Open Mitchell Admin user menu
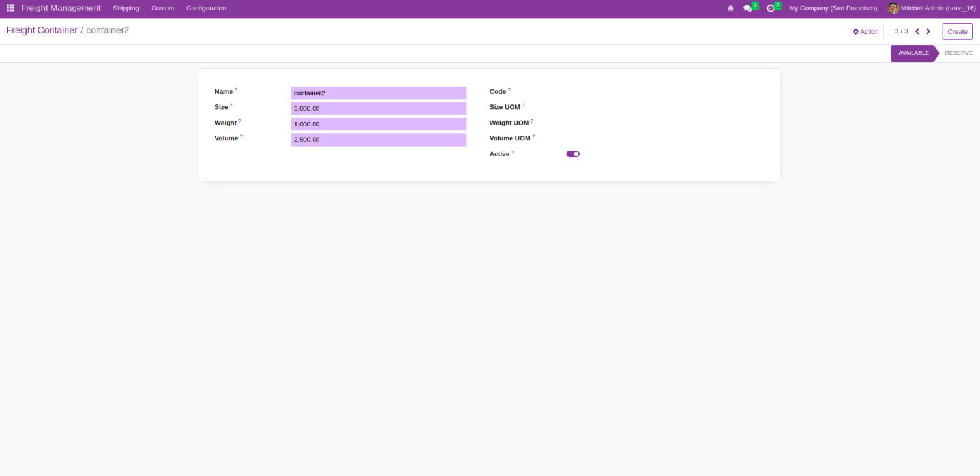 pyautogui.click(x=932, y=8)
